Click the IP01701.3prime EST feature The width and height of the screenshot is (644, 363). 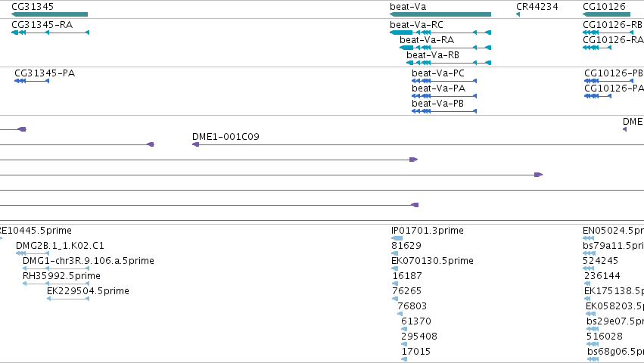coord(397,238)
